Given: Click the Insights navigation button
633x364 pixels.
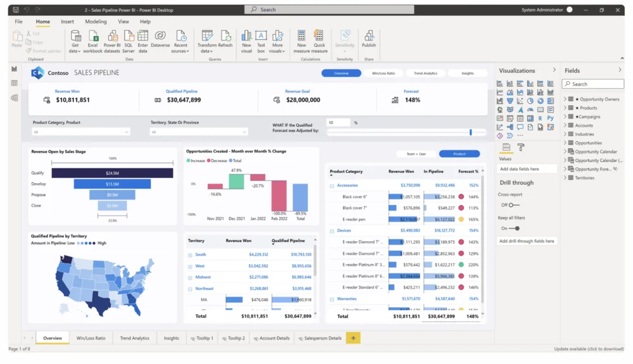Looking at the screenshot, I should coord(468,73).
